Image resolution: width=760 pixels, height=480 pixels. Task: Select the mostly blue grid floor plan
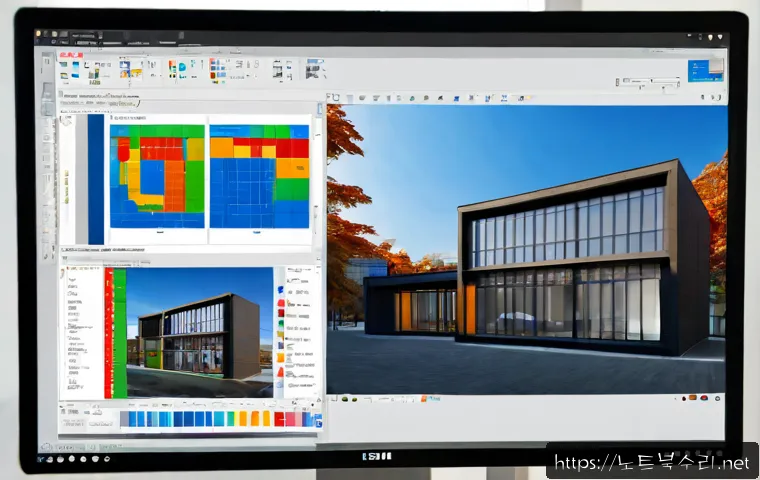pos(259,176)
